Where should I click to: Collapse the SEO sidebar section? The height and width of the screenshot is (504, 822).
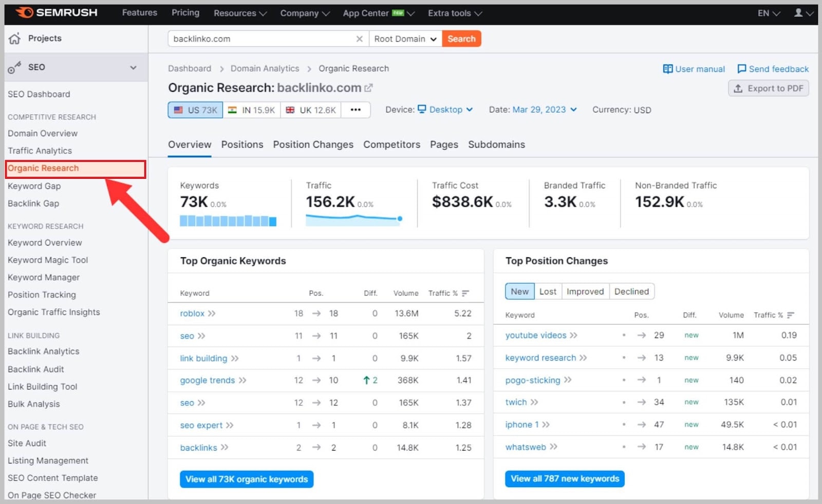[x=133, y=67]
